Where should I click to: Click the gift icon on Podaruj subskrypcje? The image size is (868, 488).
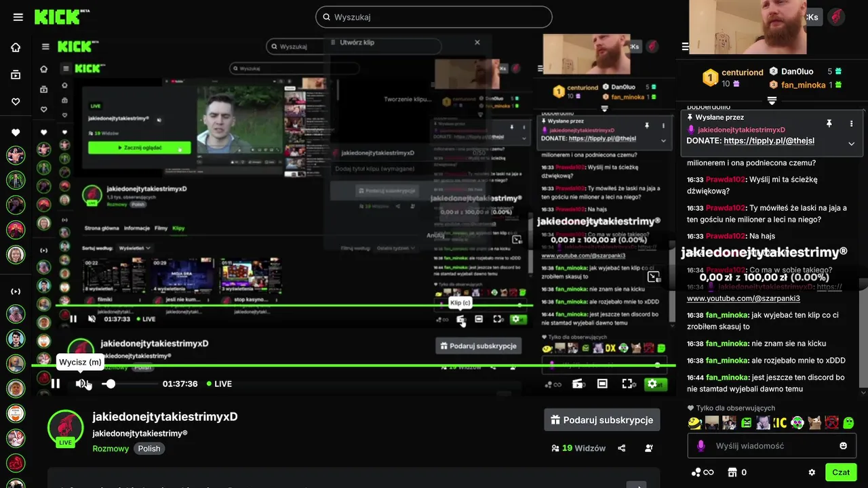pyautogui.click(x=555, y=420)
